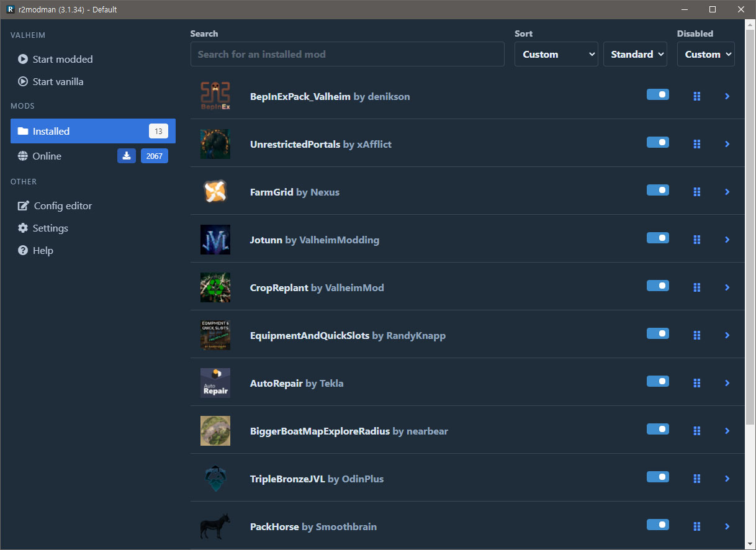Turn off the BiggerBoatMapExploreRadius mod
The height and width of the screenshot is (550, 756).
658,429
